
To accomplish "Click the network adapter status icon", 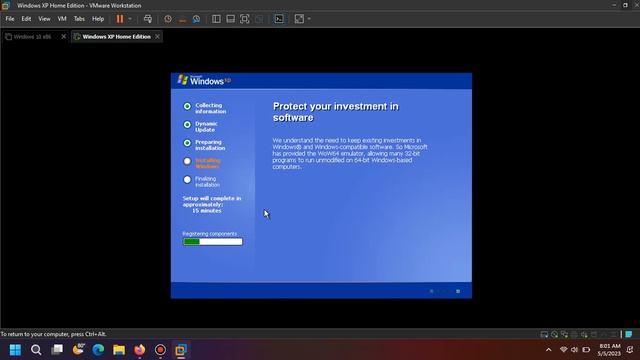I will (x=564, y=334).
